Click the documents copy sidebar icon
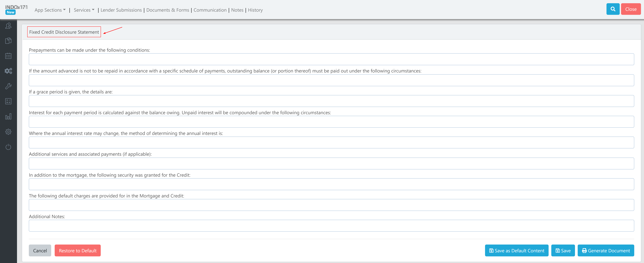Screen dimensions: 644x263 (x=8, y=41)
